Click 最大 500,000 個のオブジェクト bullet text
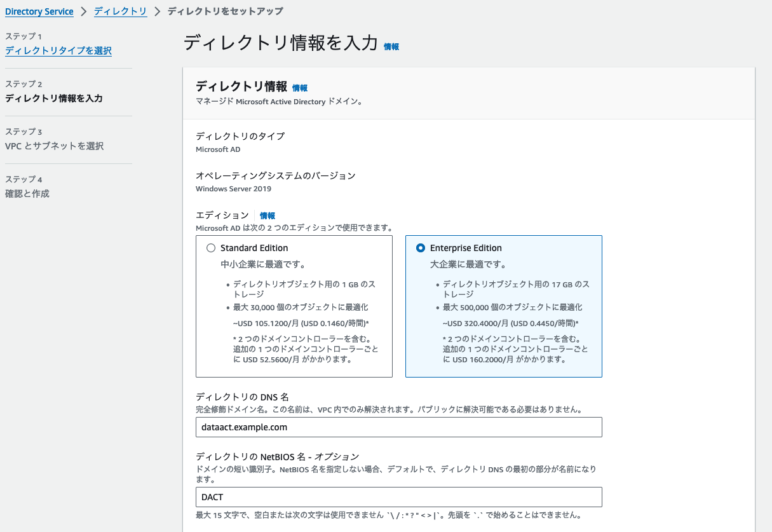Screen dimensions: 772x532 tap(512, 308)
